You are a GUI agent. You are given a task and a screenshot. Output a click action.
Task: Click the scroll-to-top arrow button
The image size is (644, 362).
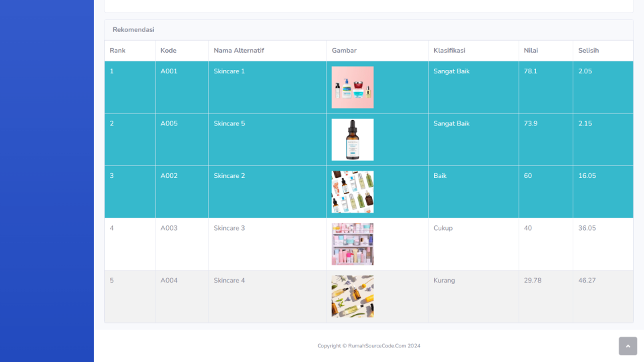click(x=627, y=346)
